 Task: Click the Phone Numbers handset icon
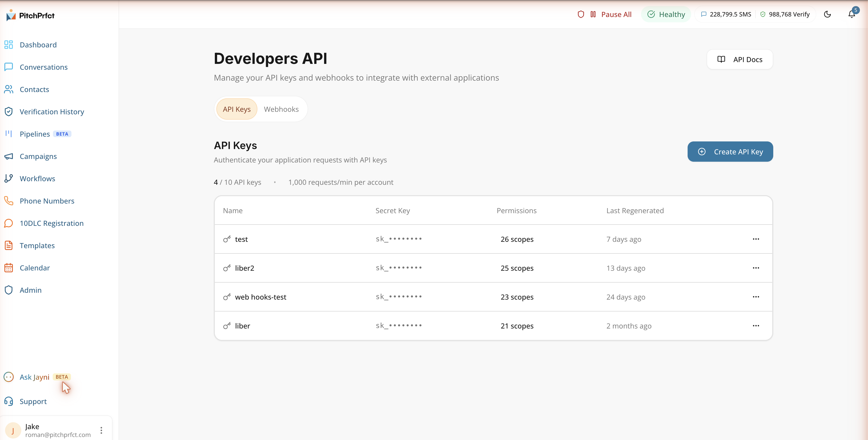coord(9,201)
